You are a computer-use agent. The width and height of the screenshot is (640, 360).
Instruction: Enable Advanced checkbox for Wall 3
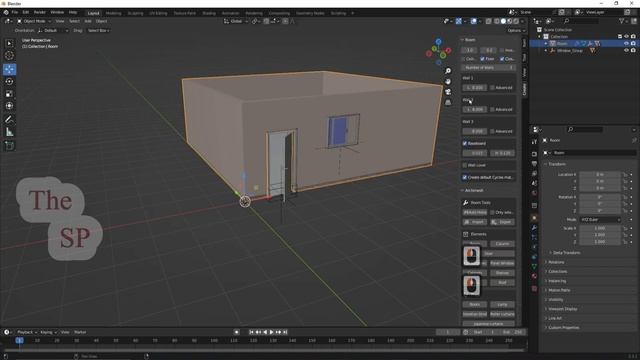point(492,131)
